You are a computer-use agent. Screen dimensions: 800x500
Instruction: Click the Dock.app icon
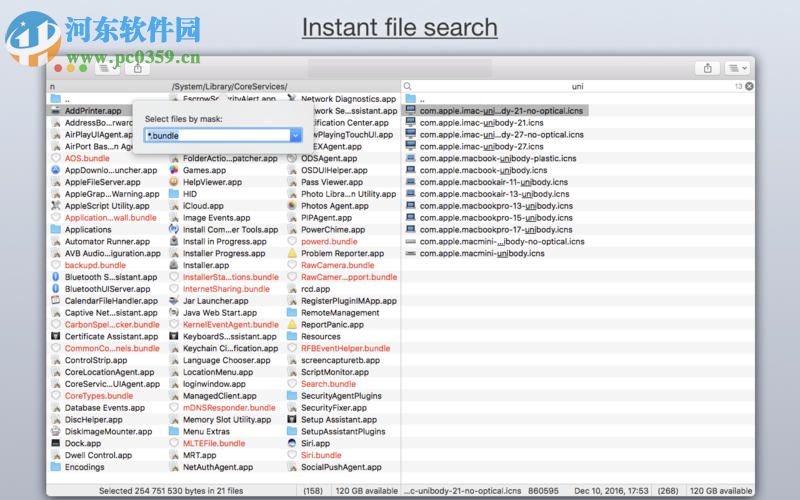[x=56, y=443]
